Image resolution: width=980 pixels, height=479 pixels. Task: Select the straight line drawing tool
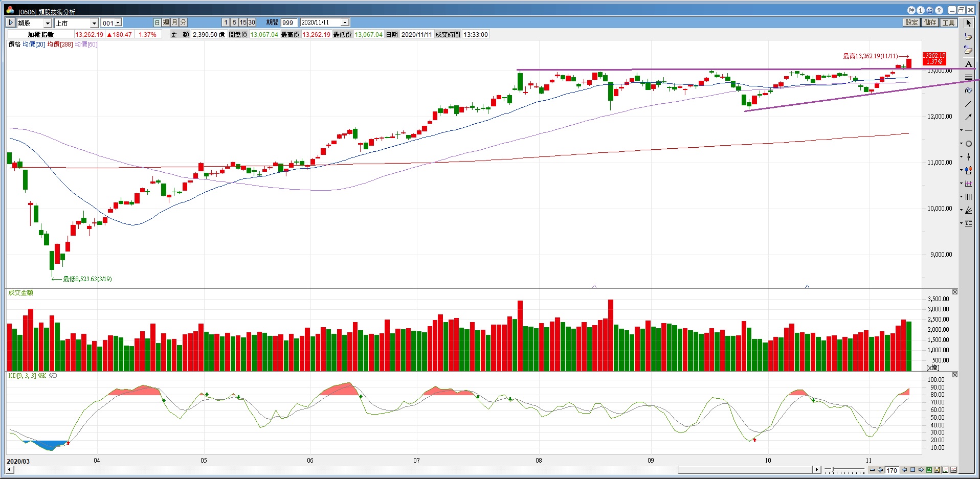pos(968,104)
